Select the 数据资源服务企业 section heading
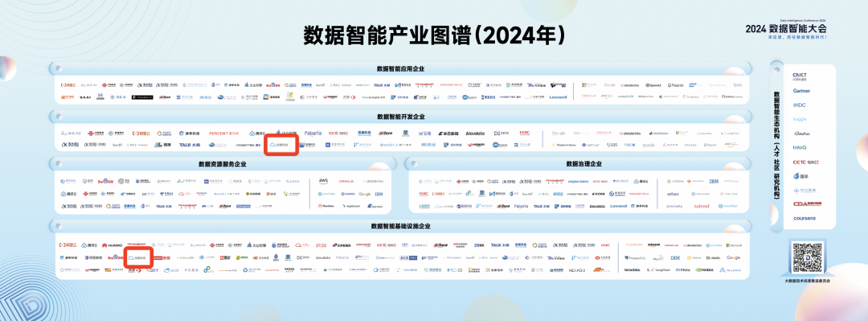This screenshot has height=321, width=868. coord(223,164)
